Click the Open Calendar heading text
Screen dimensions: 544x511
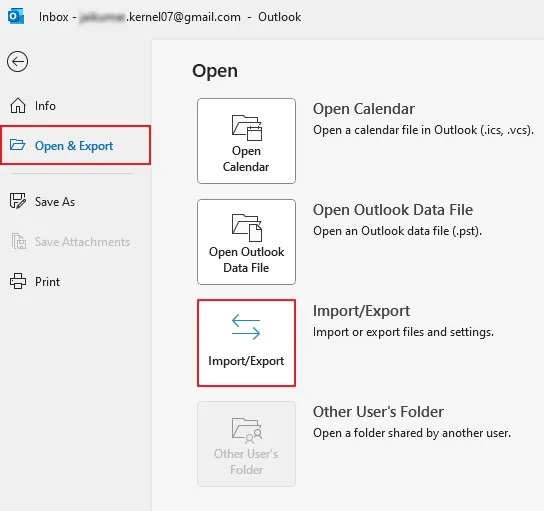tap(364, 109)
